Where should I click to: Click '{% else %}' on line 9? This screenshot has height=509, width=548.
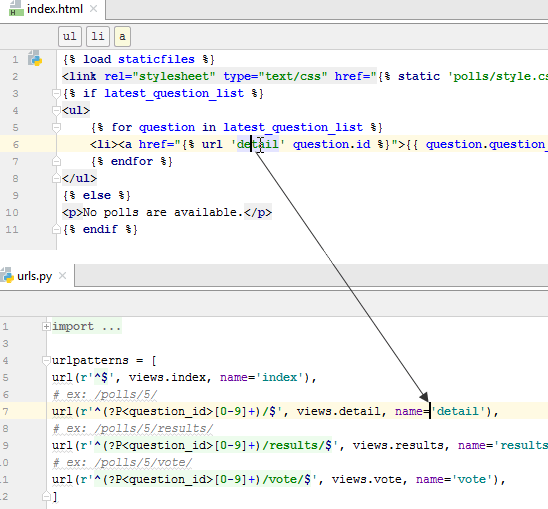tap(96, 195)
